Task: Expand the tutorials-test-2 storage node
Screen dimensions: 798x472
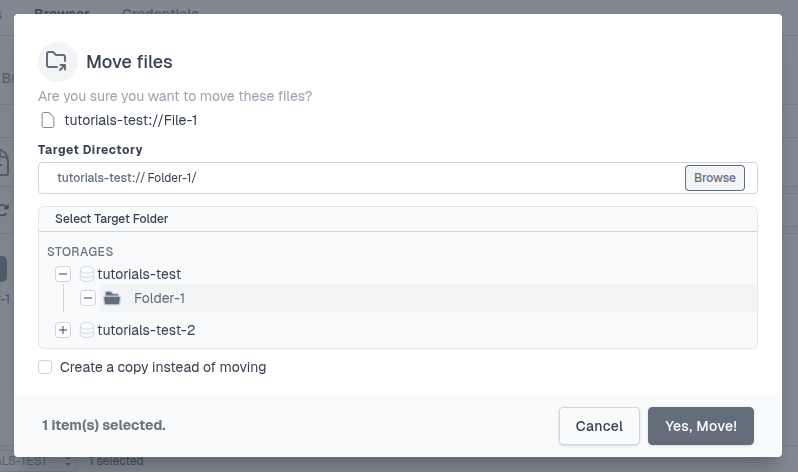Action: [x=63, y=330]
